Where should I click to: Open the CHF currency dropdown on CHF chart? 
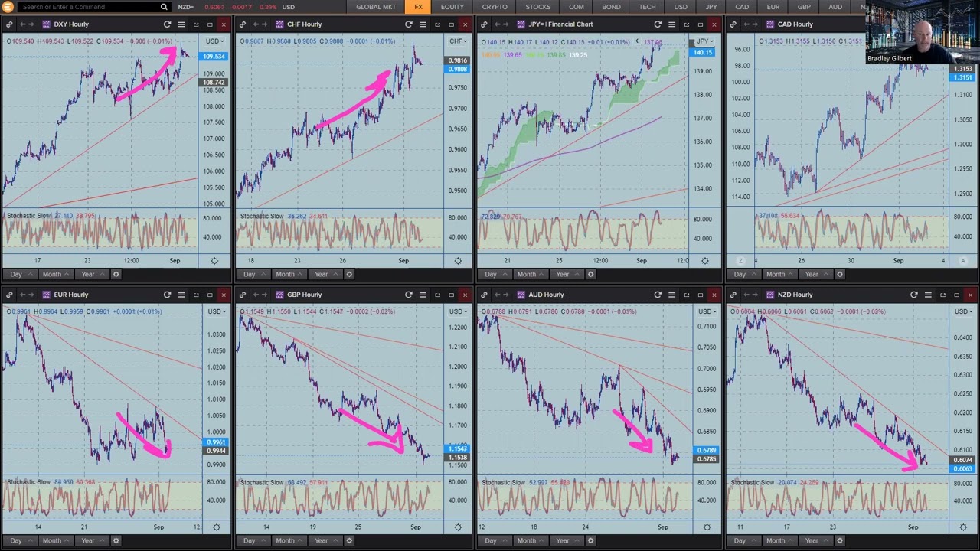(458, 41)
